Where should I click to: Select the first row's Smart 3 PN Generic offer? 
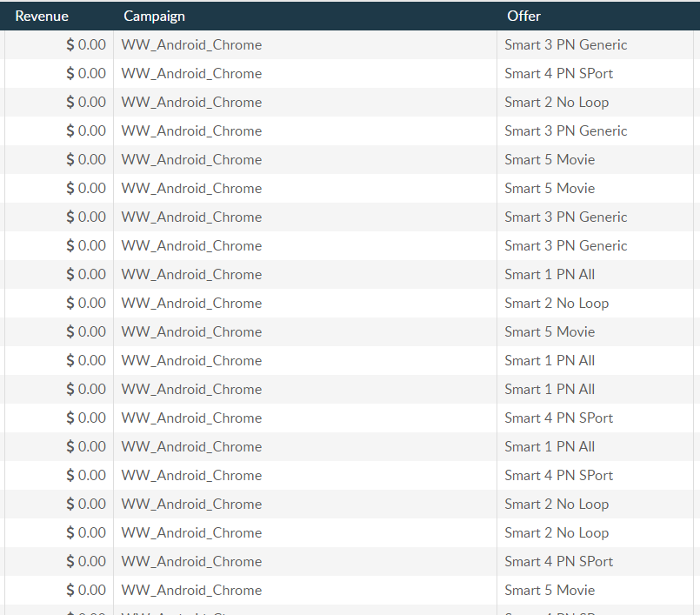coord(565,44)
